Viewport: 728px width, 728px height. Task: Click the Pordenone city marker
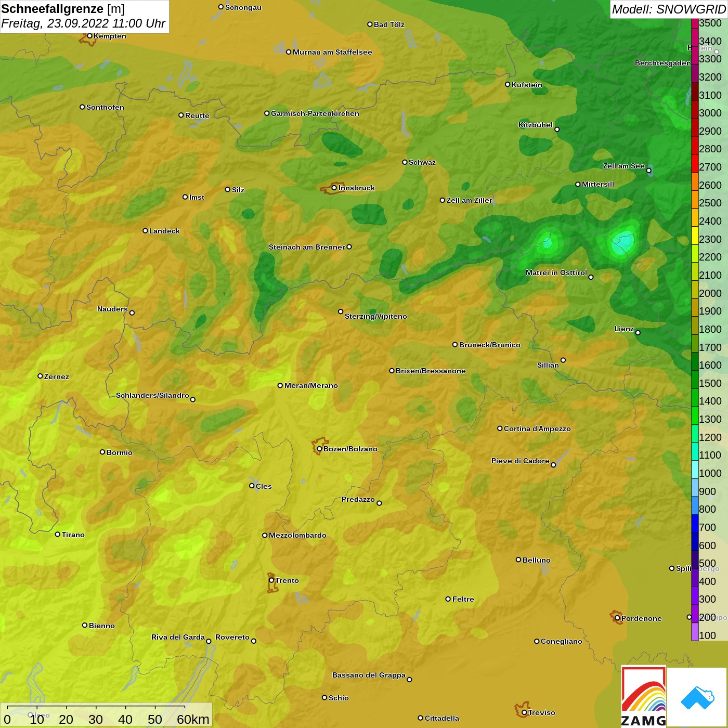click(616, 617)
